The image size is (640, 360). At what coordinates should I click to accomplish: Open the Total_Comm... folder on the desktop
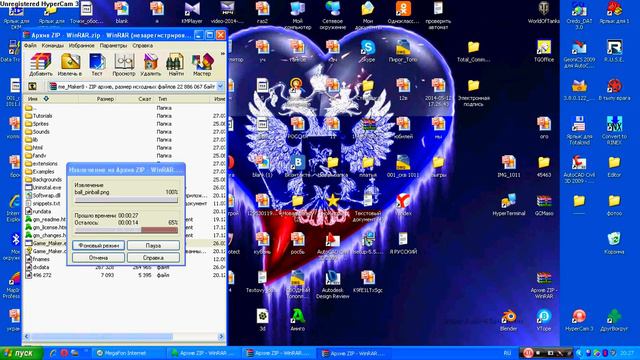click(473, 51)
